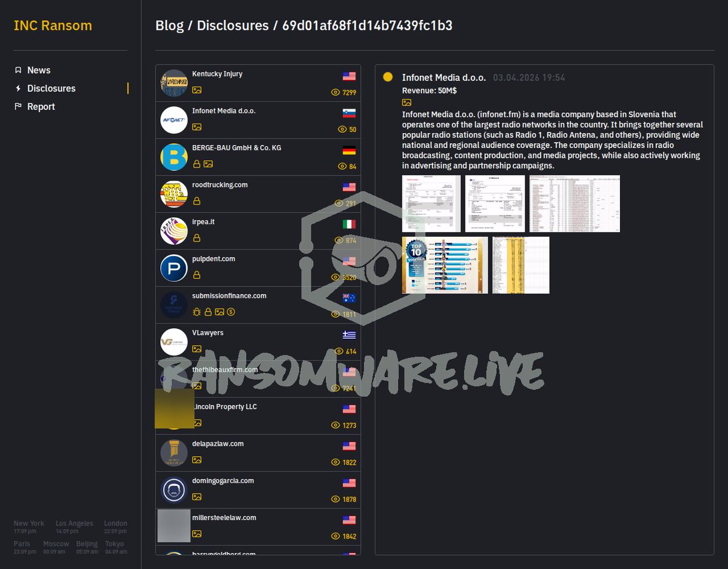Select the Kentucky Injury entry
The height and width of the screenshot is (569, 728).
click(258, 84)
